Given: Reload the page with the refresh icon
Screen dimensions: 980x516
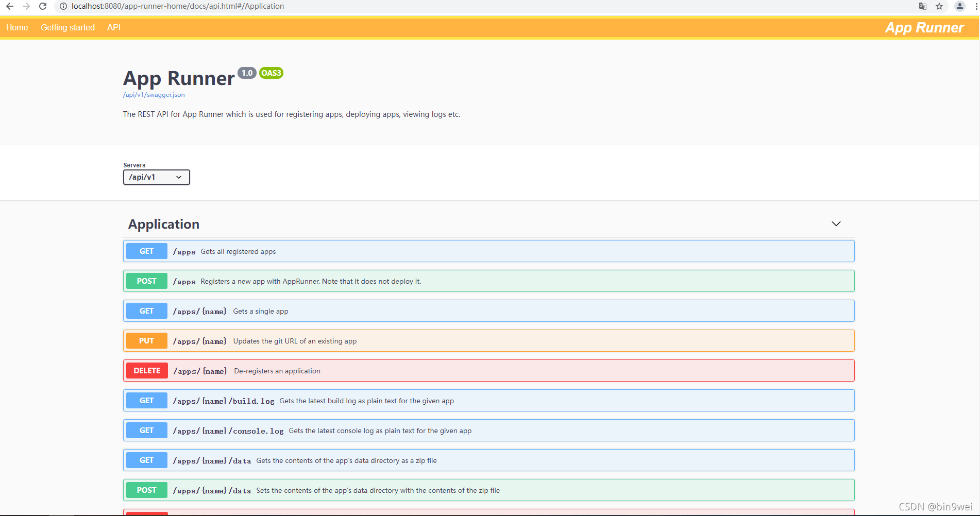Looking at the screenshot, I should click(43, 6).
